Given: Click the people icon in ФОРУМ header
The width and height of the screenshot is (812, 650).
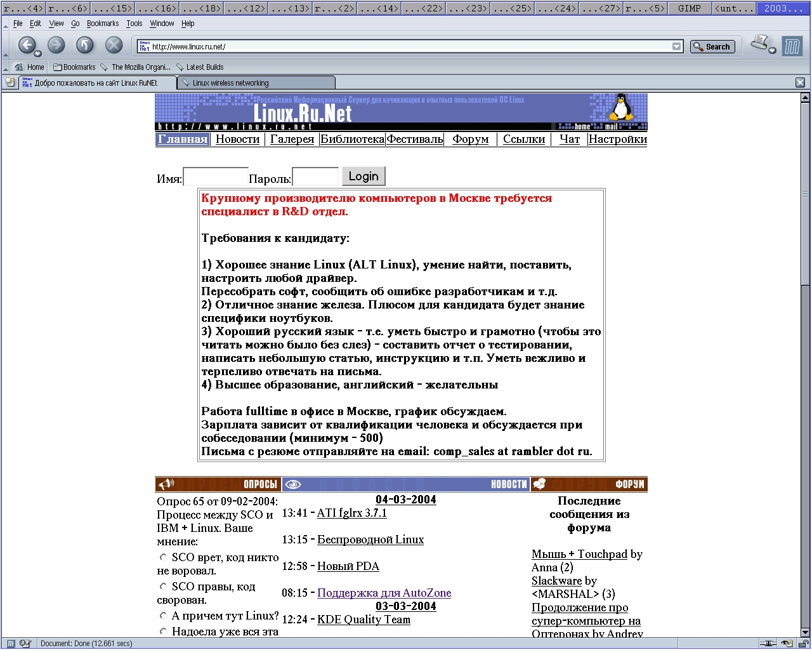Looking at the screenshot, I should (539, 484).
